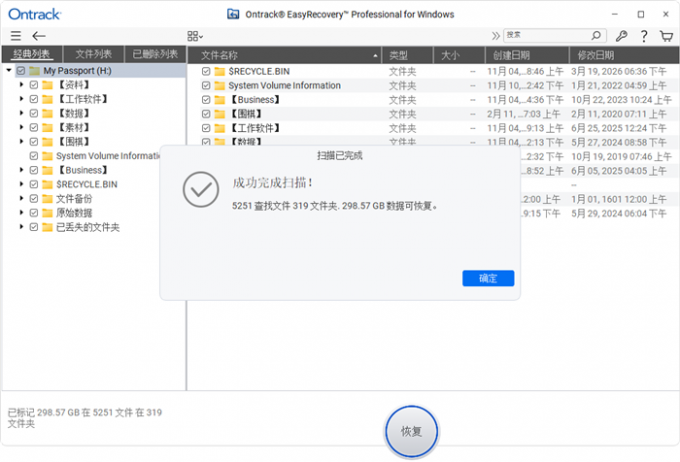Screen dimensions: 680x462
Task: Sort by 修改日期 column header
Action: [x=624, y=55]
